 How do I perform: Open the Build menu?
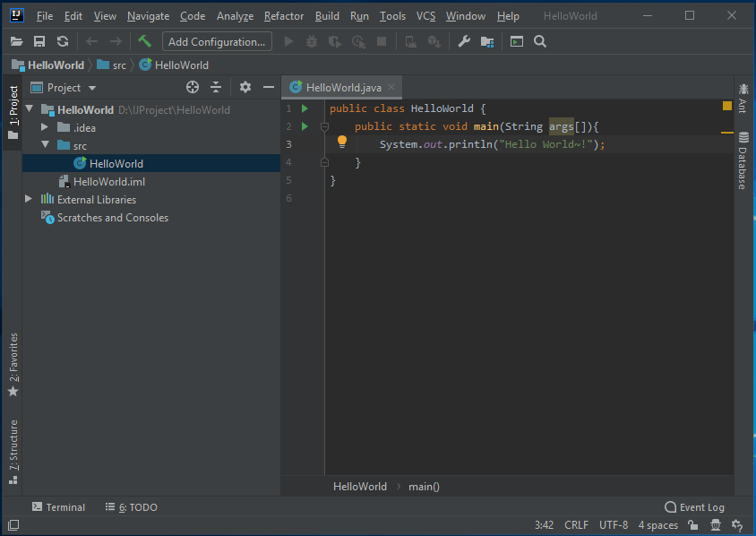point(327,16)
